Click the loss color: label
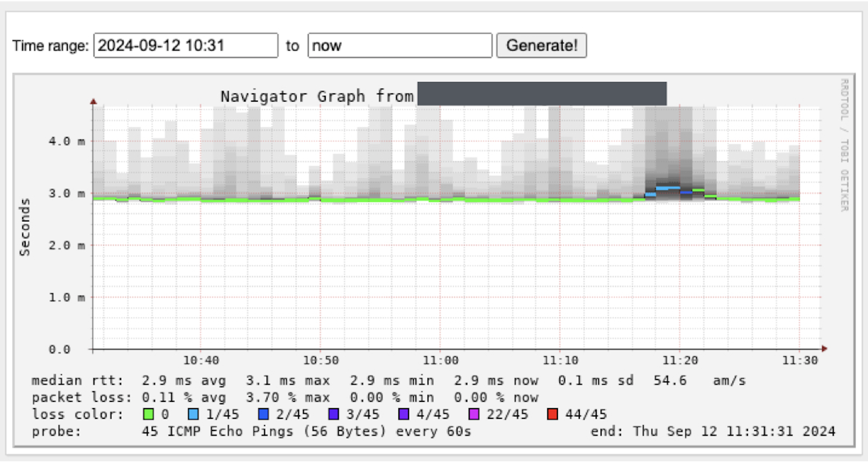This screenshot has height=462, width=868. [x=77, y=414]
